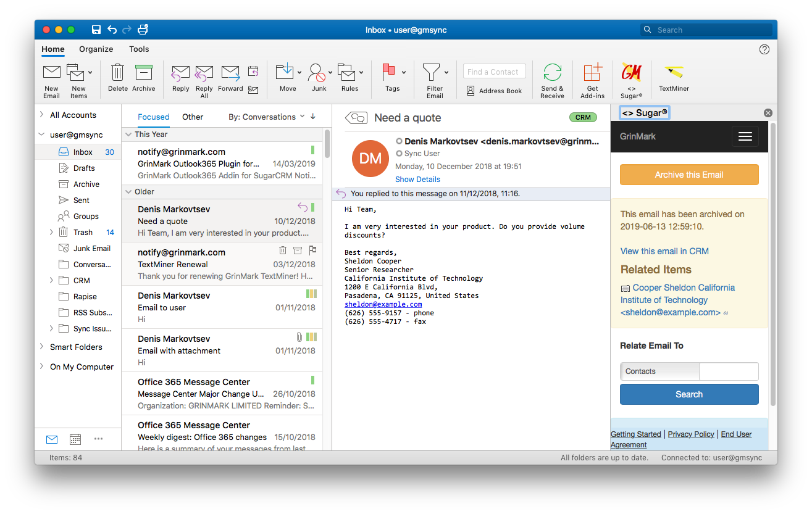Switch to Calendar view icon at bottom
Image resolution: width=812 pixels, height=514 pixels.
tap(75, 439)
